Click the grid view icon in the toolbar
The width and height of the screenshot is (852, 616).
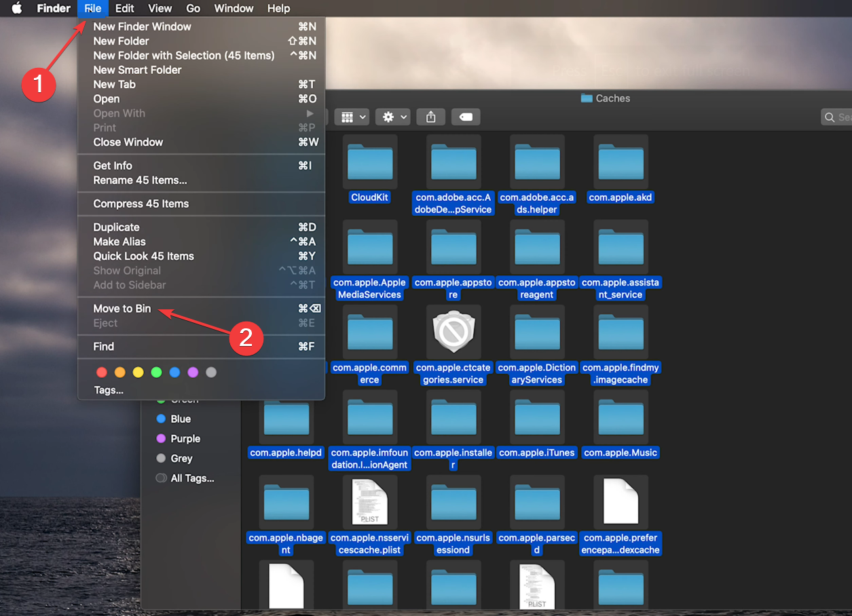(347, 117)
